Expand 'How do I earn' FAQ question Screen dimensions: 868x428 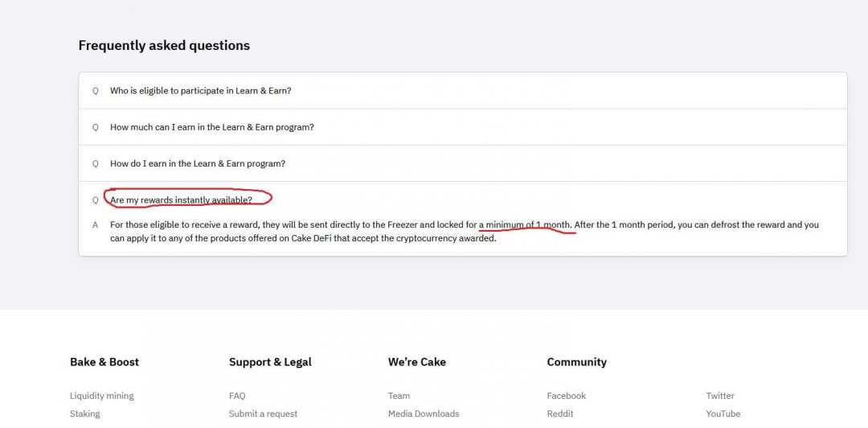[198, 163]
